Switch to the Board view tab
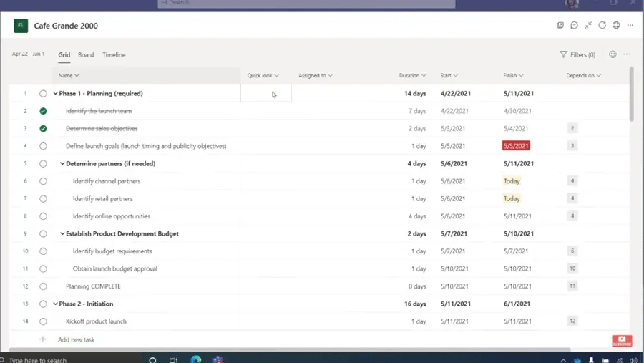Viewport: 644px width, 363px height. [86, 54]
